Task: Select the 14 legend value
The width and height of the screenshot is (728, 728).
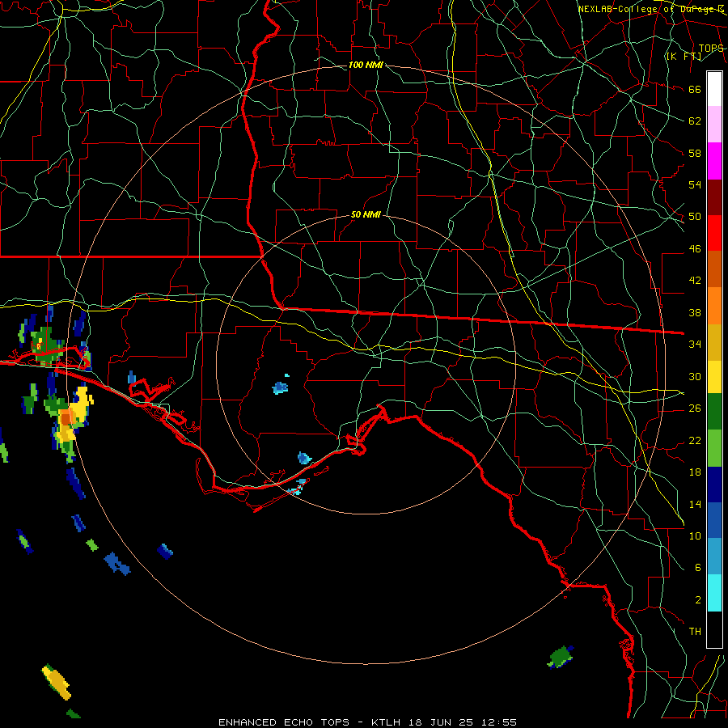Action: [695, 504]
